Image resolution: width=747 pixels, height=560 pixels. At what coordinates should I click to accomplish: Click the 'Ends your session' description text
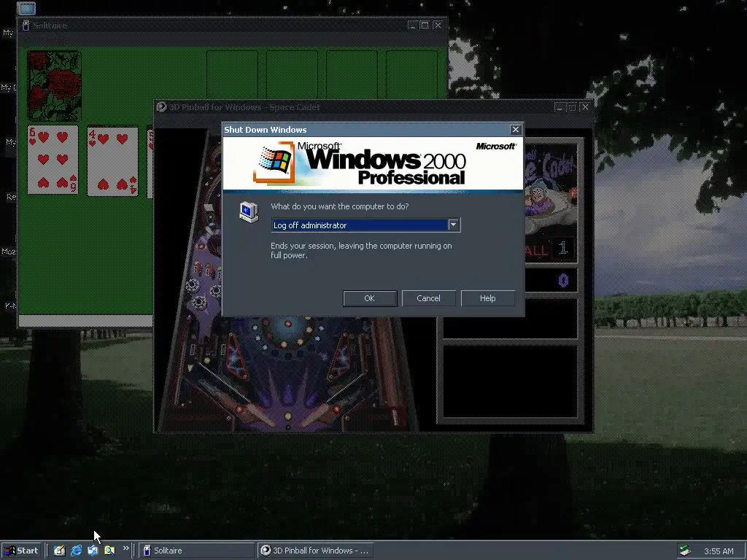click(361, 251)
